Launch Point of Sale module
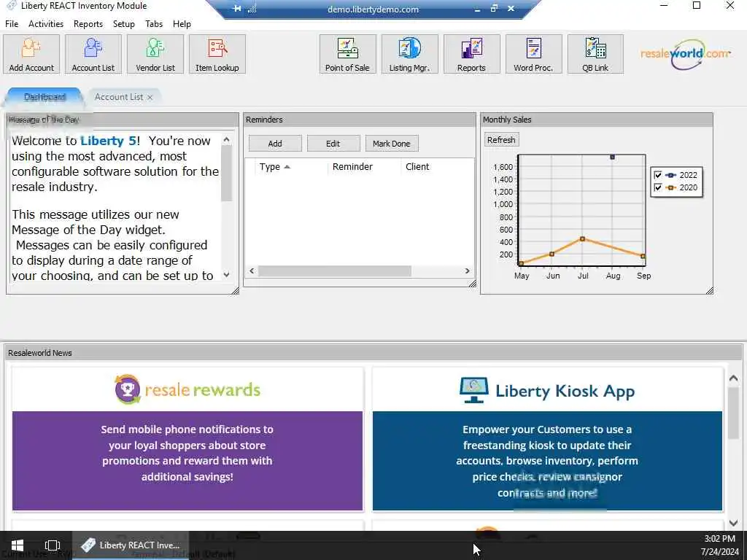The image size is (747, 560). tap(347, 54)
